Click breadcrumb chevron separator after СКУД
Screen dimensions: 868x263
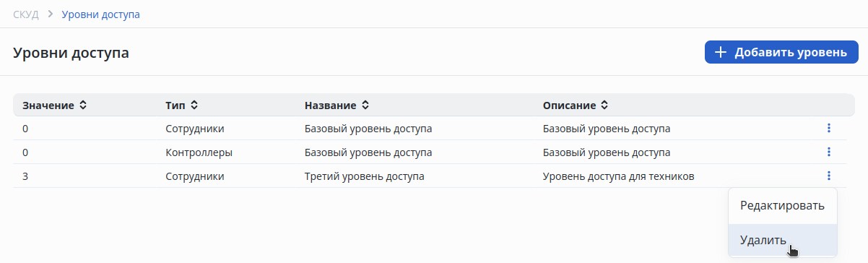coord(51,14)
